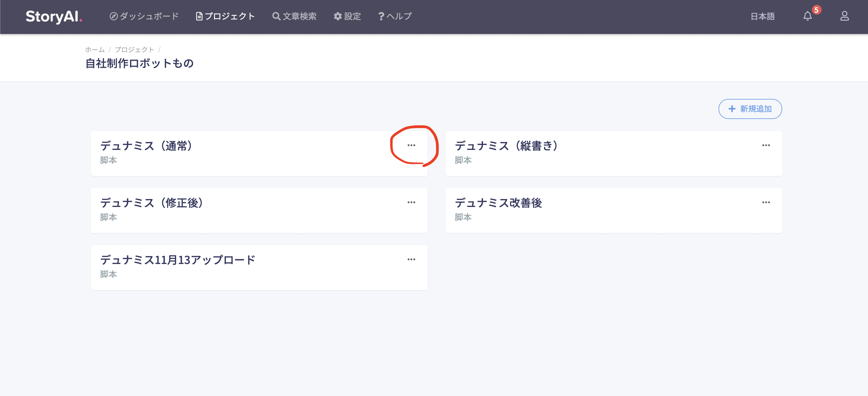Select the 文章検索 search icon
Image resolution: width=868 pixels, height=396 pixels.
click(276, 16)
